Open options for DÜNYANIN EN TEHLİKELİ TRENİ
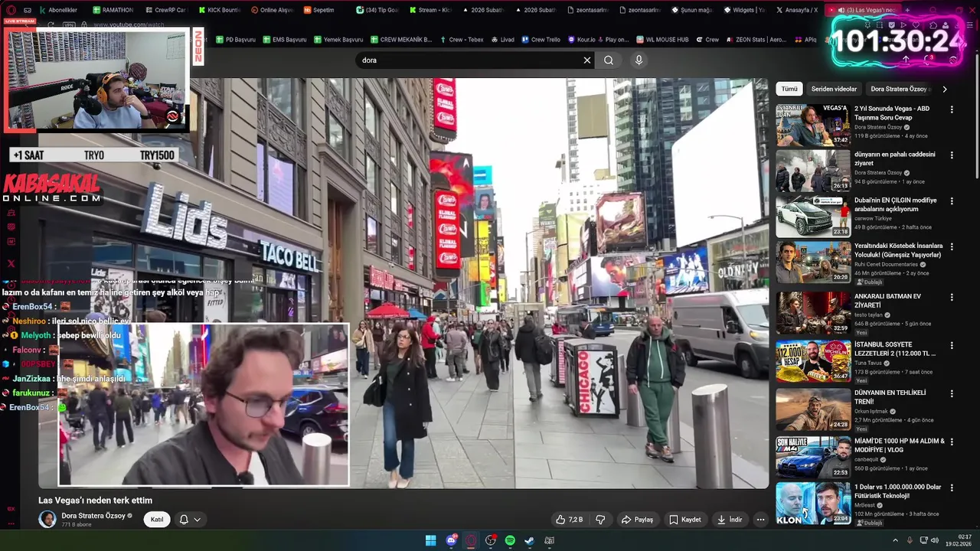The image size is (980, 551). [x=952, y=393]
